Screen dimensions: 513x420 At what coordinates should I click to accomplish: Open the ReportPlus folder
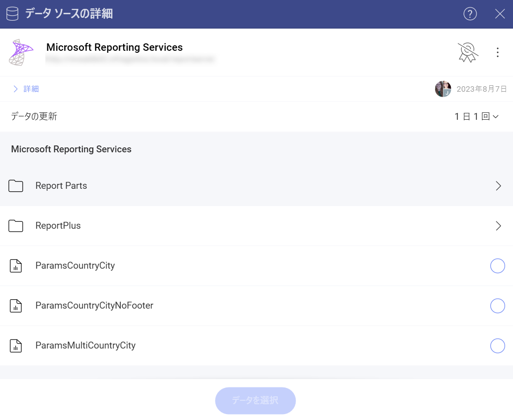click(256, 226)
